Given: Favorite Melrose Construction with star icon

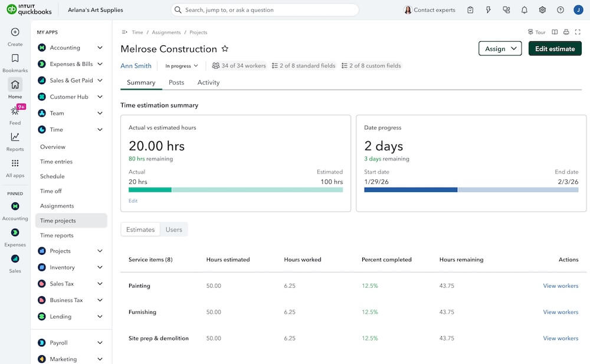Looking at the screenshot, I should 225,48.
